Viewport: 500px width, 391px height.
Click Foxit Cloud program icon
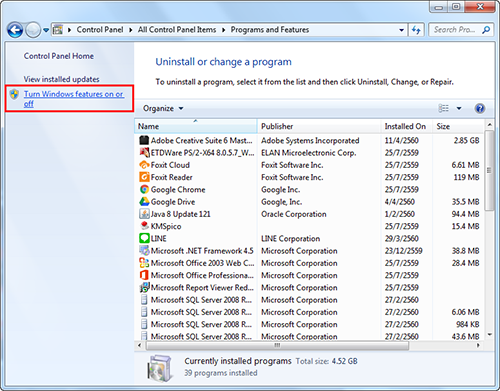144,165
